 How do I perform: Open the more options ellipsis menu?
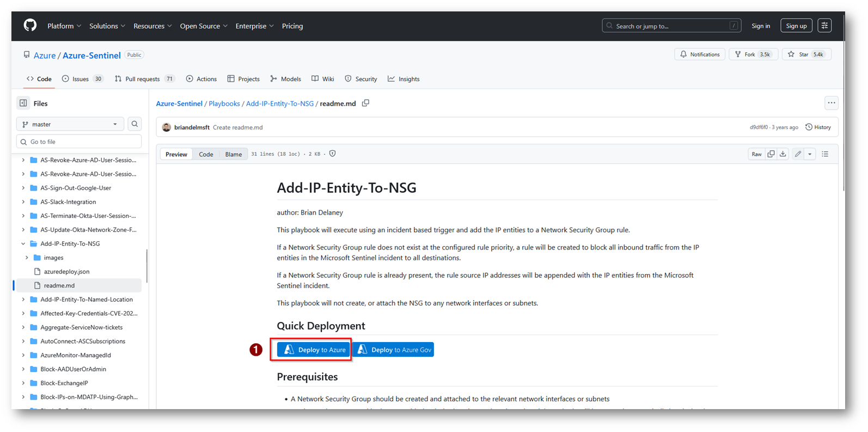(831, 103)
